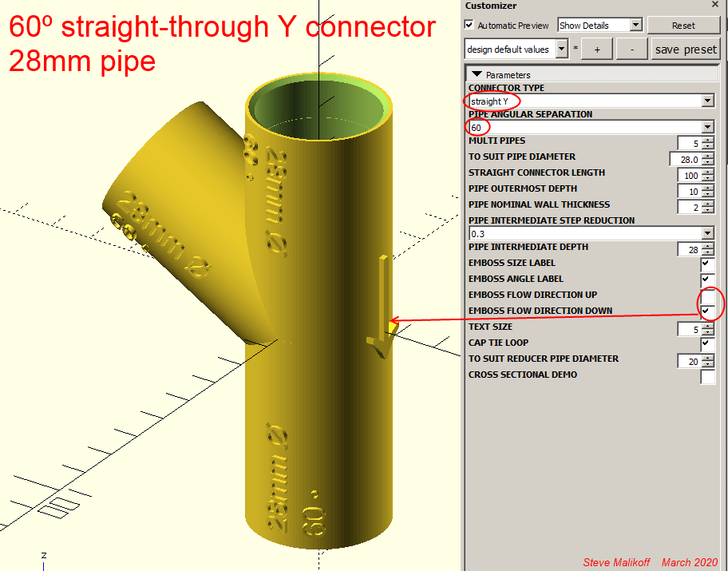Click the Reset button
728x571 pixels.
coord(684,25)
